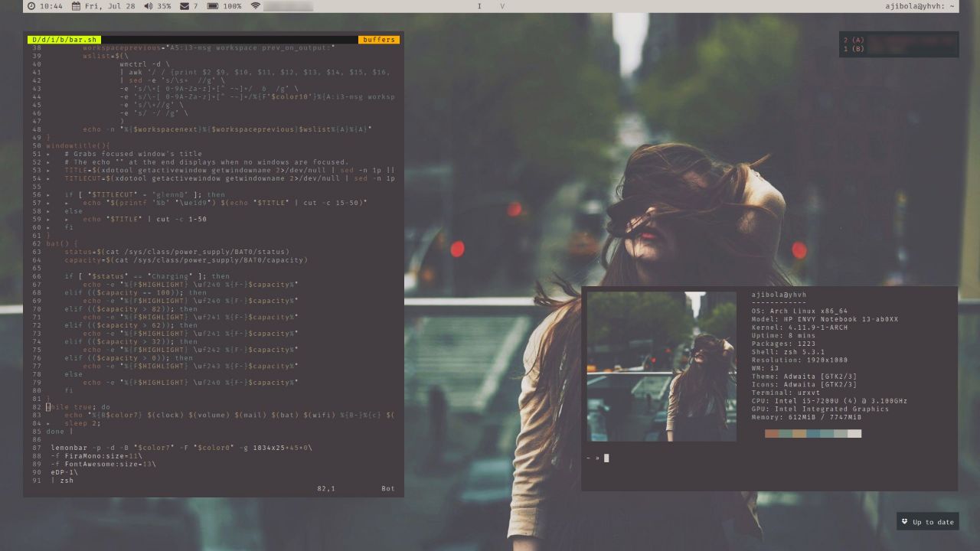This screenshot has width=980, height=551.
Task: Click the 'Kernel: 4.11.9-1-ARCH' line
Action: point(800,328)
